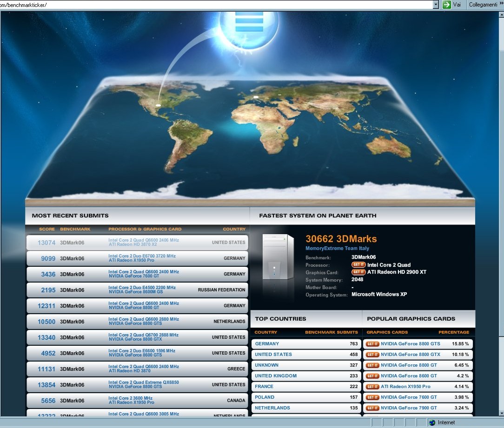Open NVIDIA GeForce 7900 GT in Popular Graphics Cards
Screen dimensions: 504x428
point(409,408)
